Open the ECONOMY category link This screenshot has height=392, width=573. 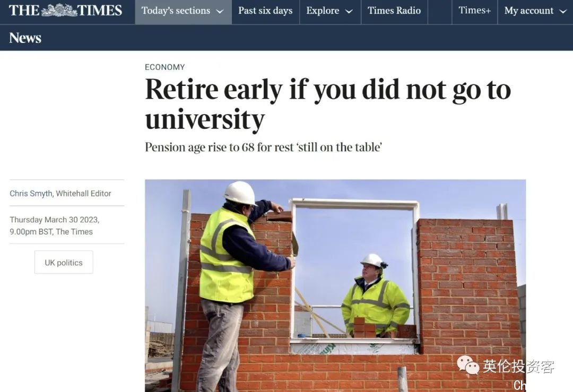click(x=165, y=67)
